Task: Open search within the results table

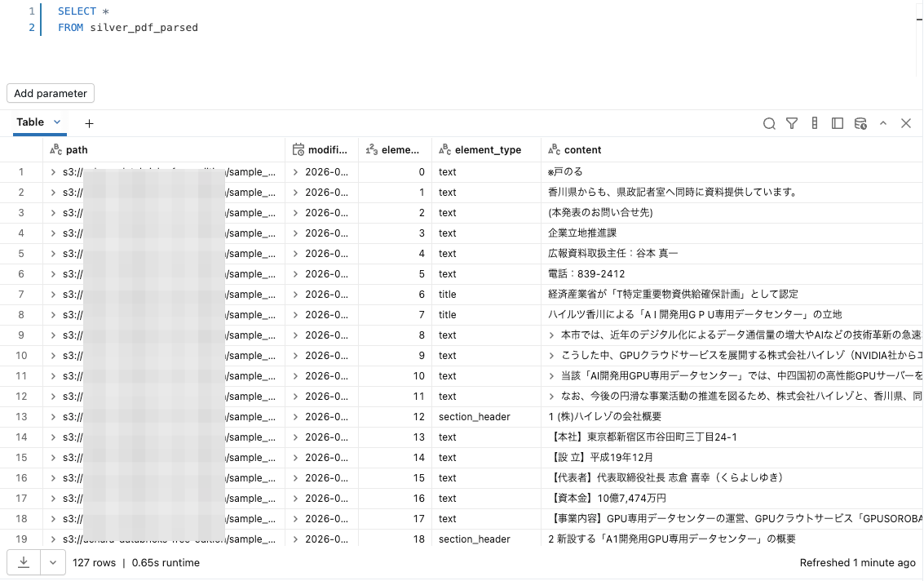Action: pos(769,123)
